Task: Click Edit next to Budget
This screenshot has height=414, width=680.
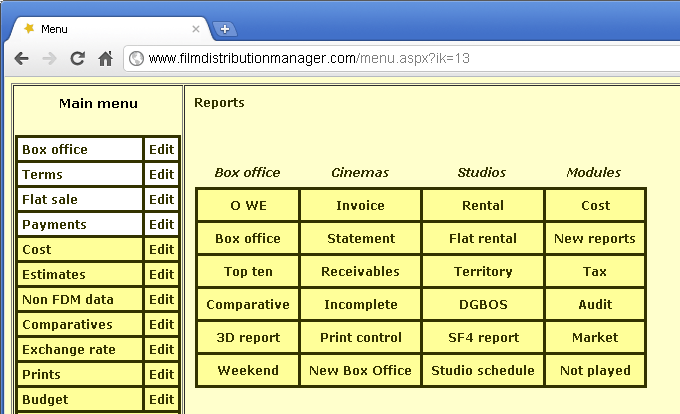Action: click(162, 400)
